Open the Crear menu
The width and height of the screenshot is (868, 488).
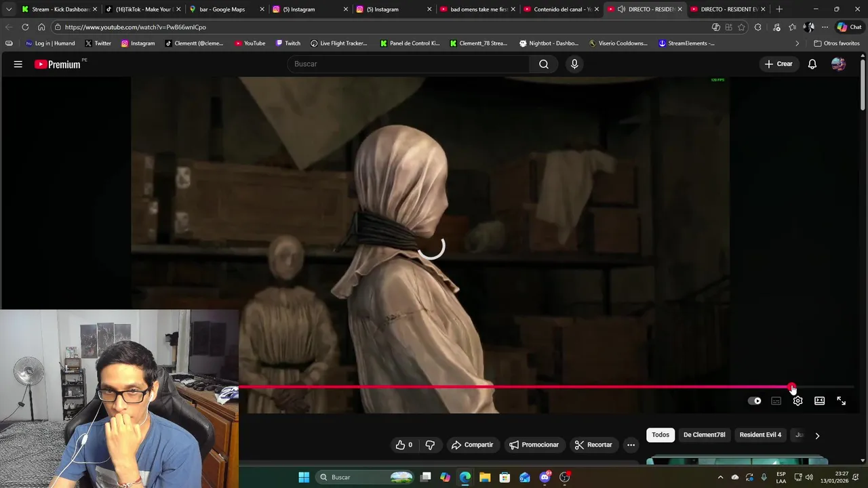click(x=778, y=64)
